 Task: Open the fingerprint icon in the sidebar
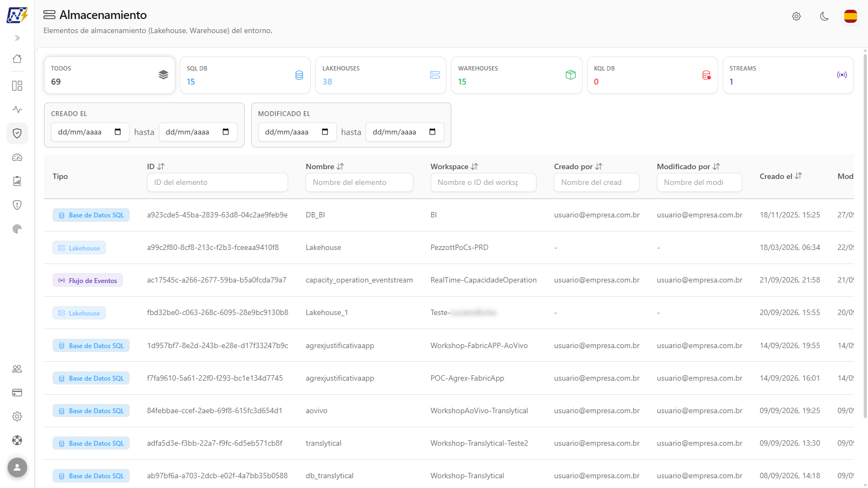pos(17,229)
